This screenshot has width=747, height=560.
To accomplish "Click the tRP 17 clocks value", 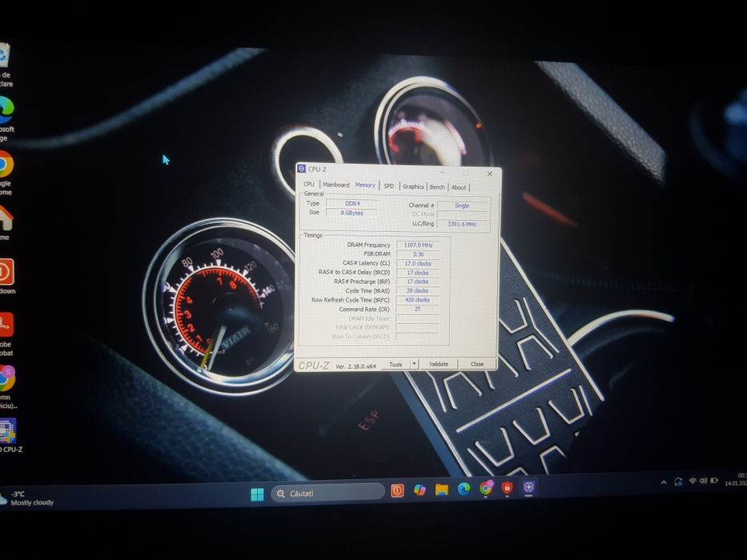I will 418,282.
